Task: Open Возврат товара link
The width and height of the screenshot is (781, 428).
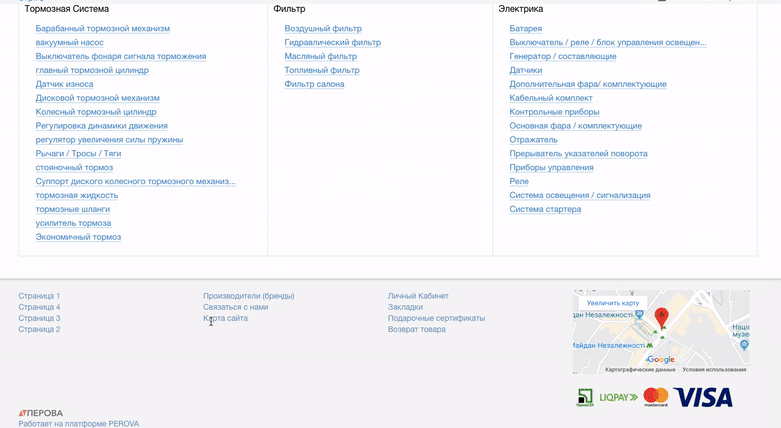Action: (416, 329)
